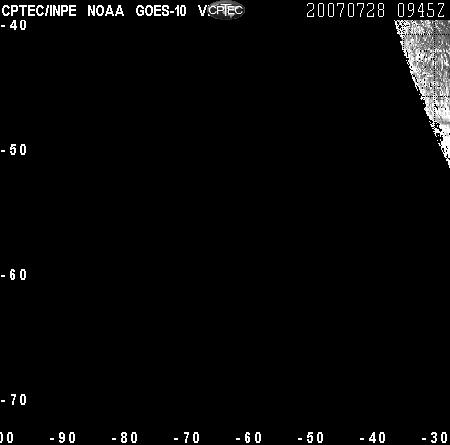The width and height of the screenshot is (450, 445).
Task: Click the CPTEC/INPE header text
Action: pos(39,11)
